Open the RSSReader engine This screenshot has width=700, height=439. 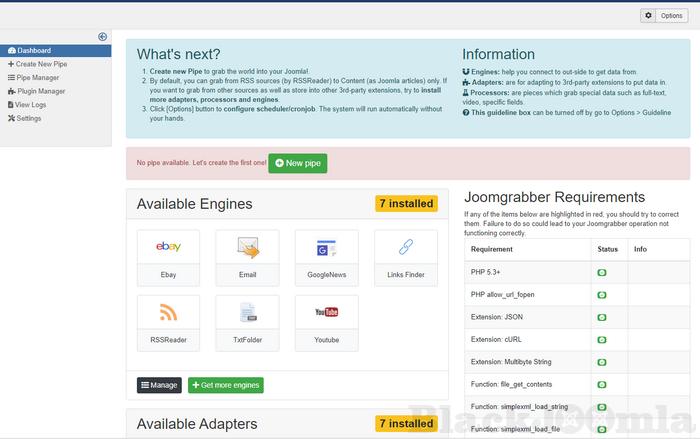click(x=168, y=322)
